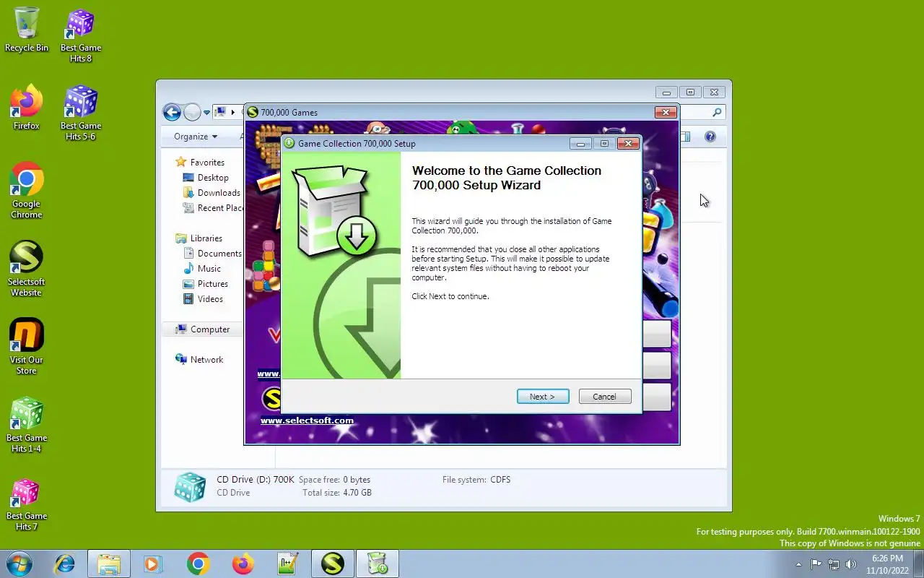Viewport: 924px width, 578px height.
Task: Open the volume speaker tray icon
Action: tap(851, 564)
